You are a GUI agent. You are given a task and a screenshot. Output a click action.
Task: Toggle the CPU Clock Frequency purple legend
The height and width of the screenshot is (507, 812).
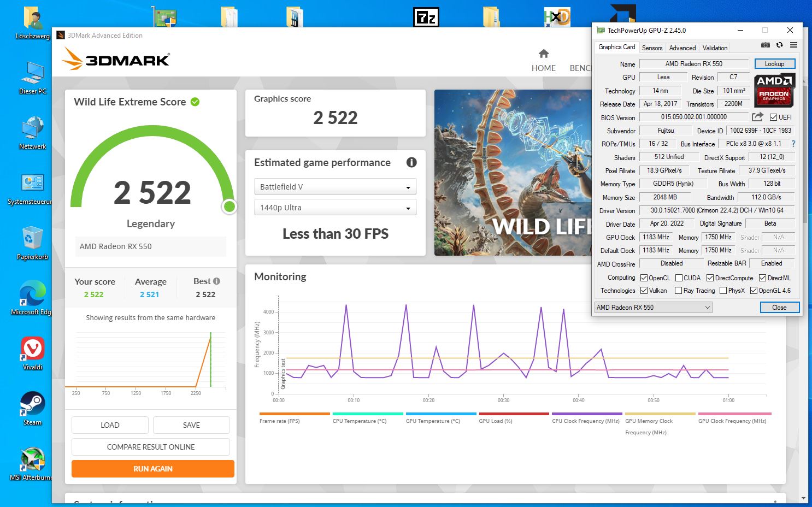(587, 418)
